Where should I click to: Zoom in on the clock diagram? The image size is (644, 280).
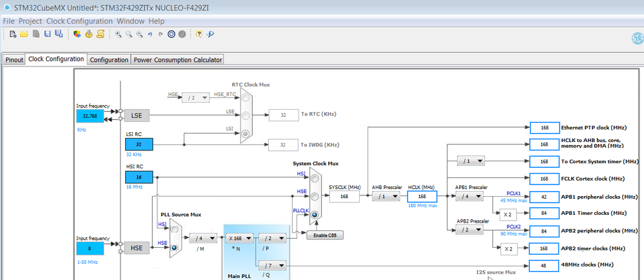pos(118,34)
